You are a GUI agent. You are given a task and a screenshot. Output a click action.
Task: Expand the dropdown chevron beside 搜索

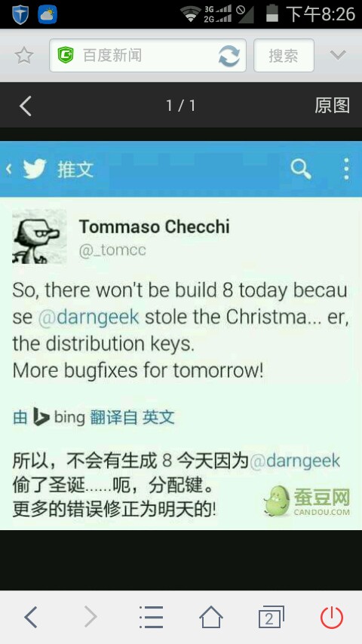tap(338, 55)
